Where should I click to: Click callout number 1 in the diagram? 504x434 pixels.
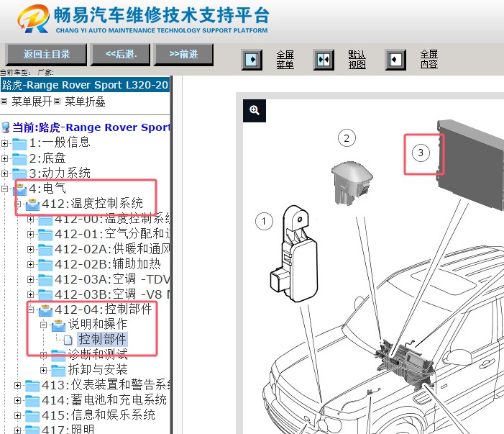click(x=264, y=222)
